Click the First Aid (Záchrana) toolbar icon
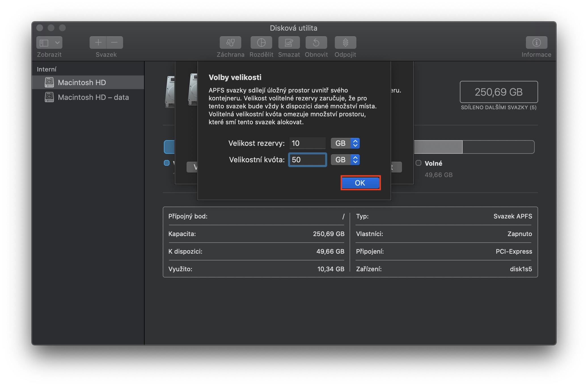This screenshot has height=387, width=588. [x=230, y=43]
